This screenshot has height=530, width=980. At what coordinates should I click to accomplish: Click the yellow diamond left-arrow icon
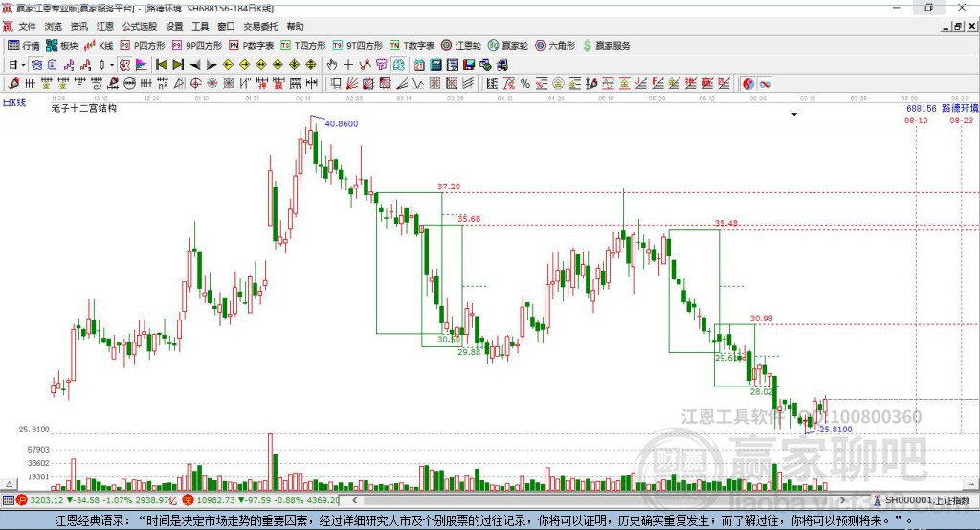pyautogui.click(x=228, y=65)
